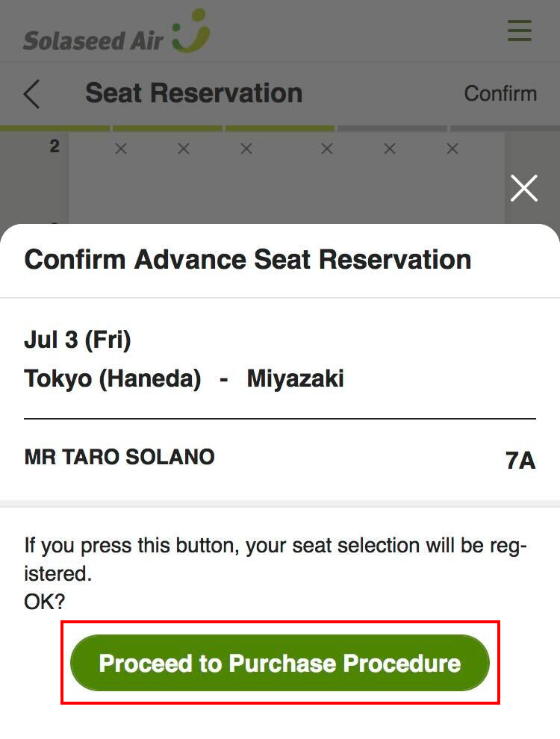This screenshot has width=560, height=739.
Task: Select rightmost unavailable seat in row 2
Action: tap(452, 149)
